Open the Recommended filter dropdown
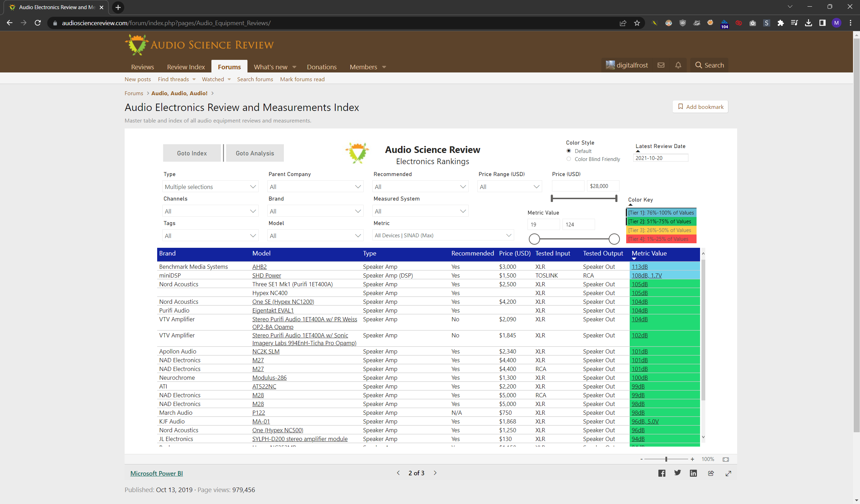This screenshot has width=860, height=504. point(420,187)
